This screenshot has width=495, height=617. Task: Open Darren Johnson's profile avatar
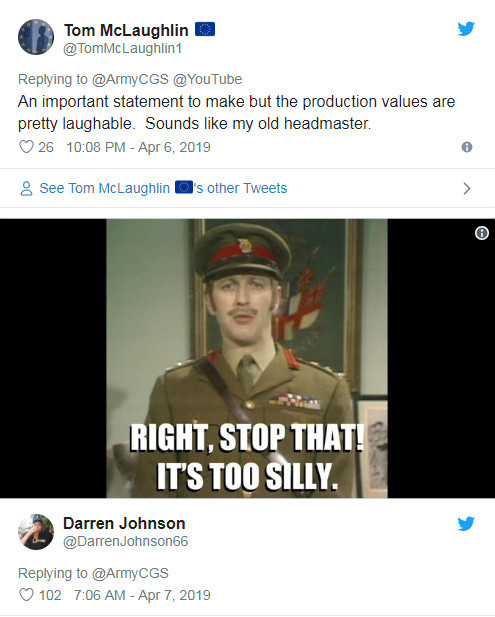pos(36,532)
